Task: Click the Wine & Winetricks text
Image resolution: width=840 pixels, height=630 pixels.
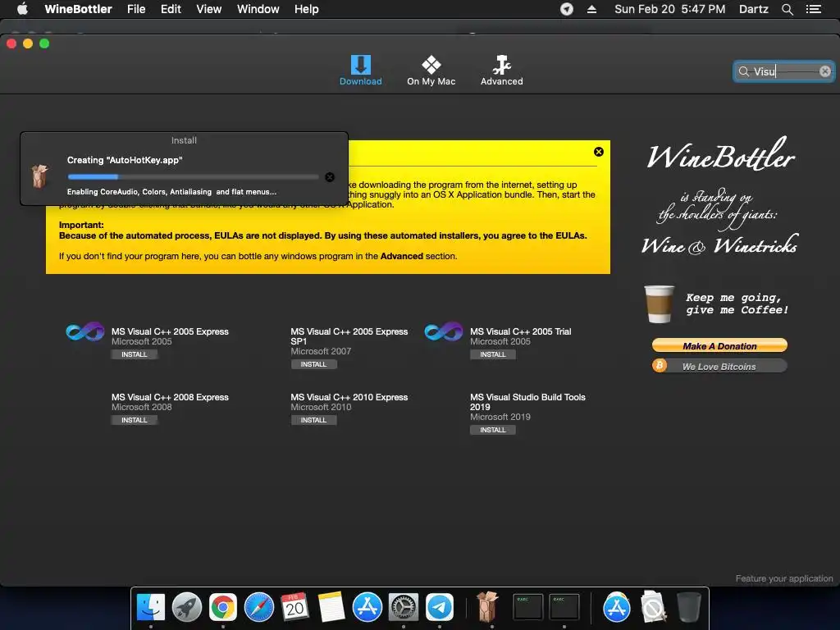Action: 719,244
